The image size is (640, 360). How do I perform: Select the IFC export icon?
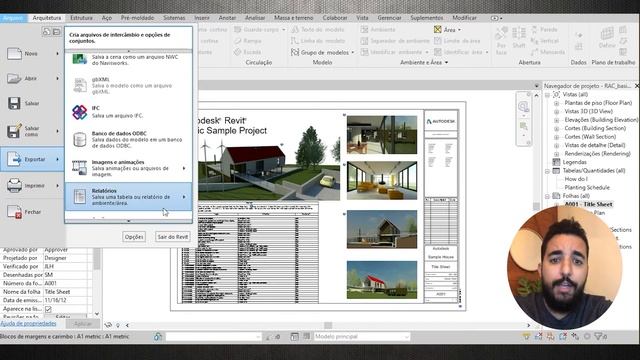[x=79, y=112]
